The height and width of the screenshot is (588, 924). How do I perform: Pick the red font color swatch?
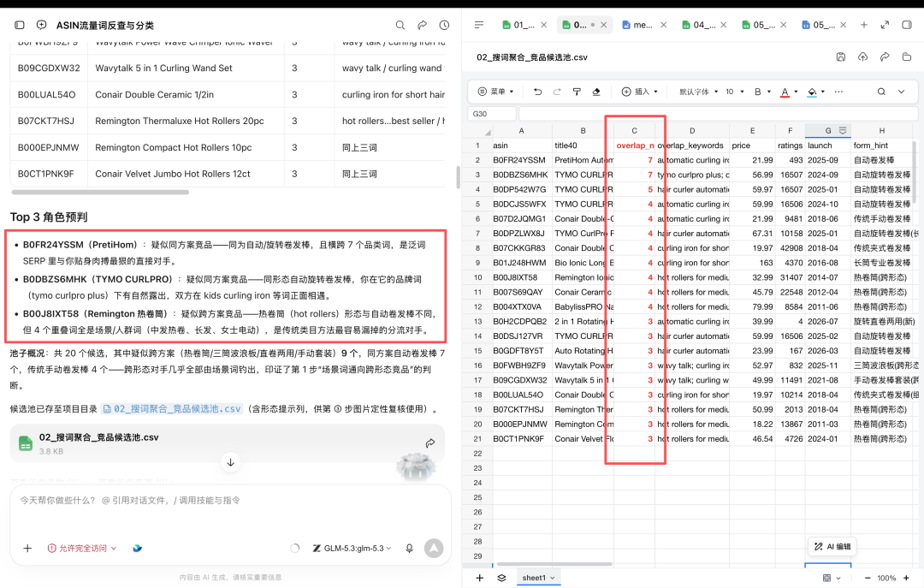pyautogui.click(x=785, y=92)
